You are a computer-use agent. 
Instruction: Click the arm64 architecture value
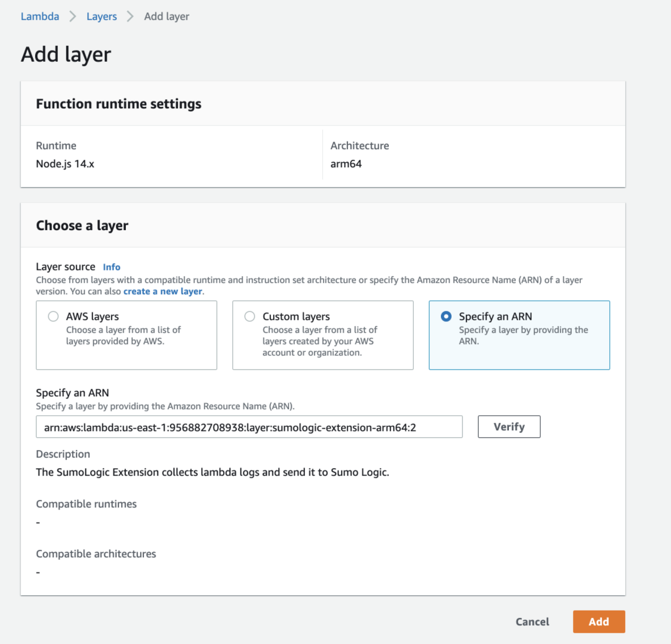click(x=346, y=164)
